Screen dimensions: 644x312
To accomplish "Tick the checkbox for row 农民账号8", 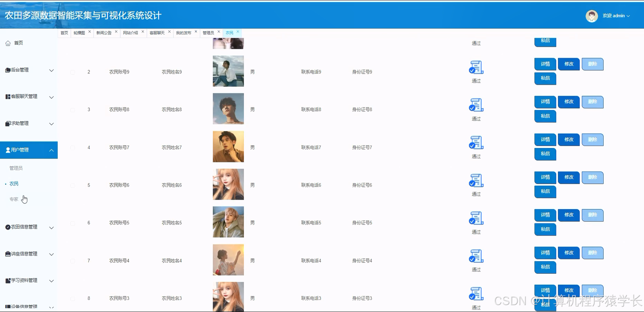I will [73, 110].
